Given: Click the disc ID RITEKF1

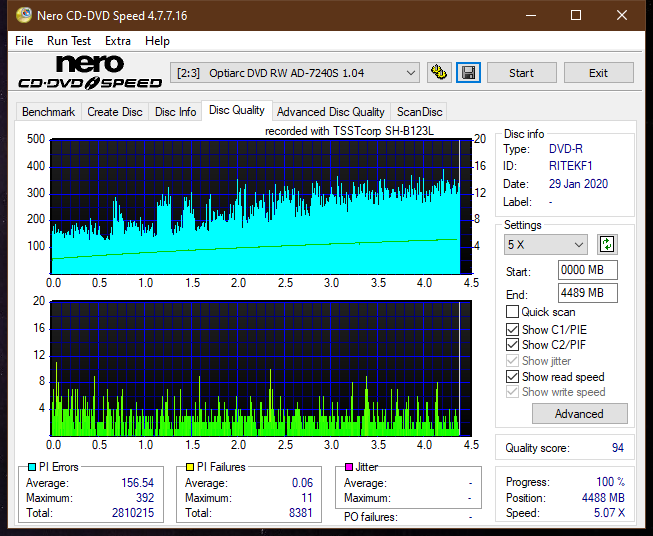Looking at the screenshot, I should (570, 166).
